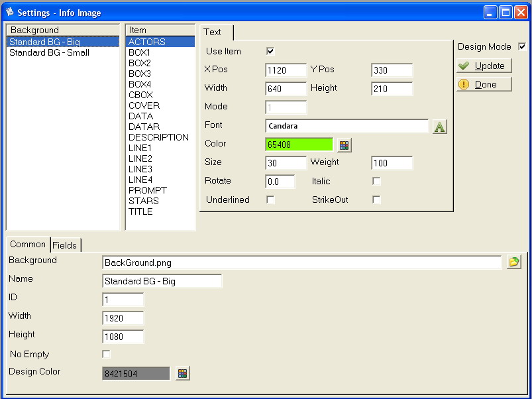Select LINE3 in the Item list
532x399 pixels.
160,169
